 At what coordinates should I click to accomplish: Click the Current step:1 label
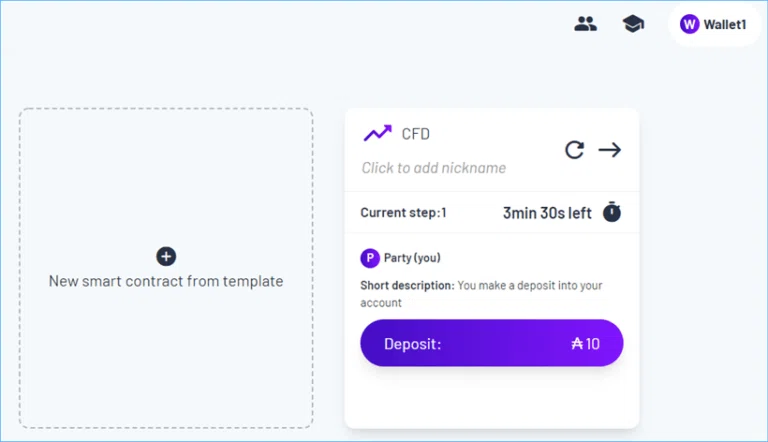point(404,213)
